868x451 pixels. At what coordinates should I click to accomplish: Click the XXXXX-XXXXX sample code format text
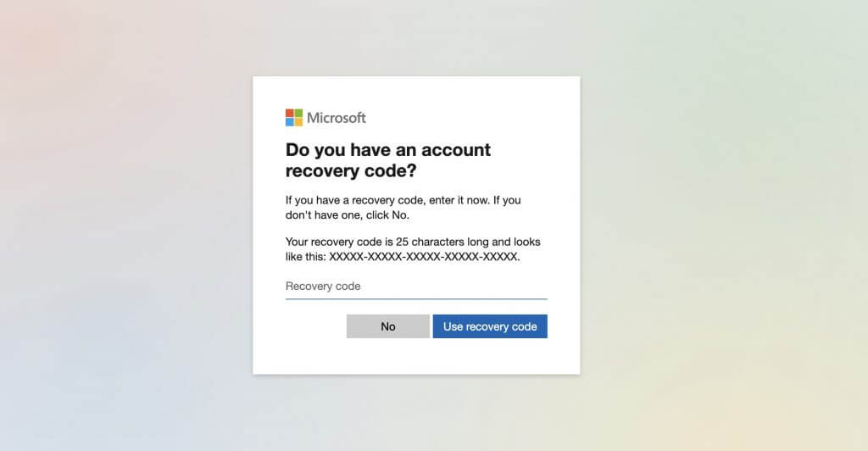tap(425, 256)
